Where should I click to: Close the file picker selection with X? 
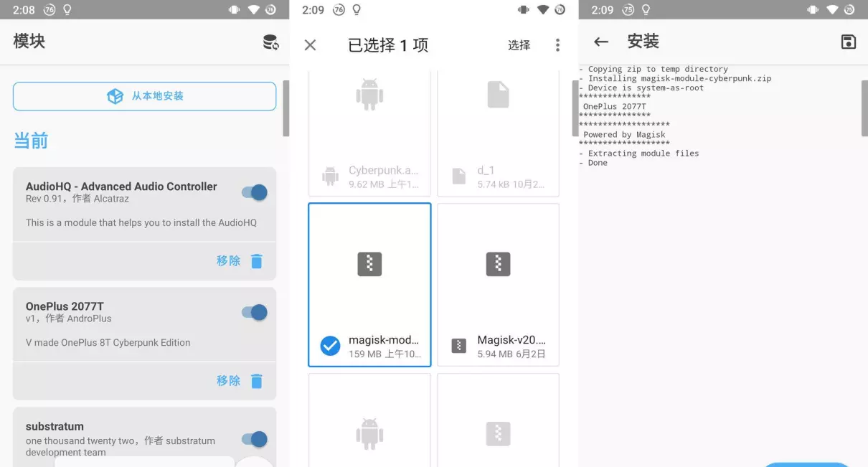pos(310,45)
